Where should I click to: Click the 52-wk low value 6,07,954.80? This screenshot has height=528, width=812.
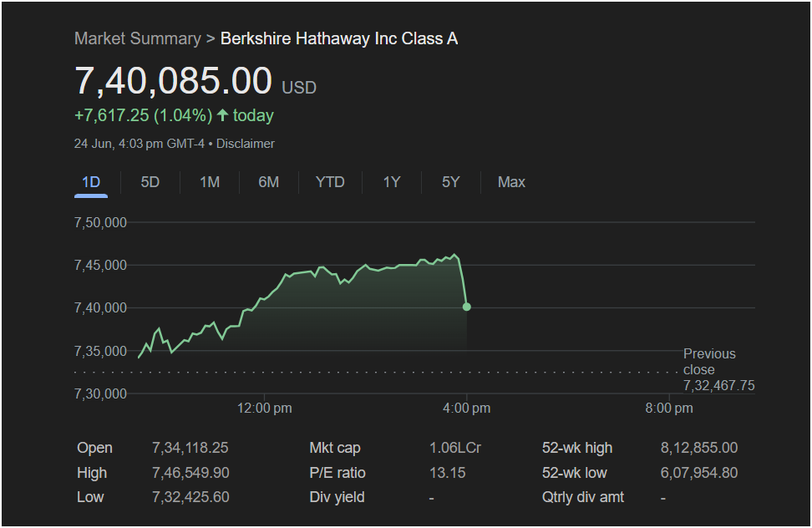pos(699,473)
